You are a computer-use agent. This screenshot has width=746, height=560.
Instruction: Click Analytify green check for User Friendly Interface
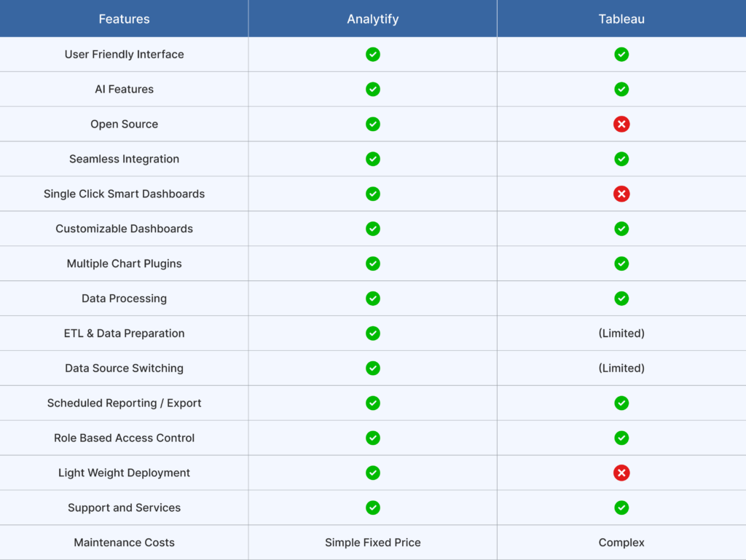point(373,54)
